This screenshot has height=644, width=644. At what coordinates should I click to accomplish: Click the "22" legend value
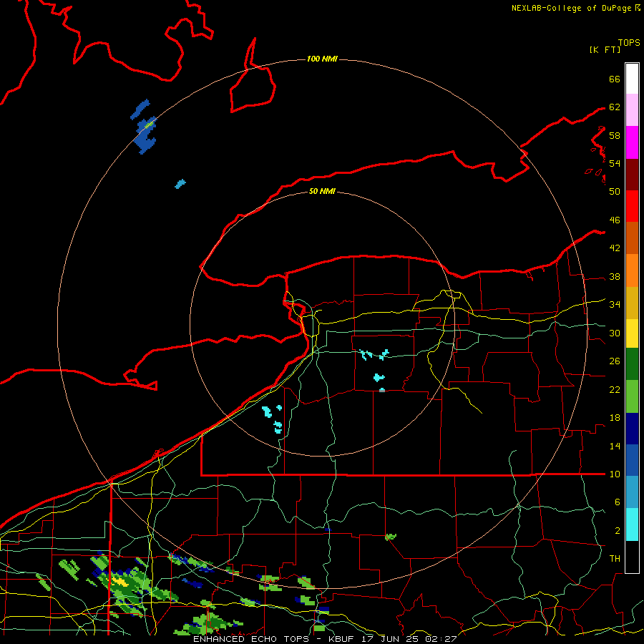615,389
